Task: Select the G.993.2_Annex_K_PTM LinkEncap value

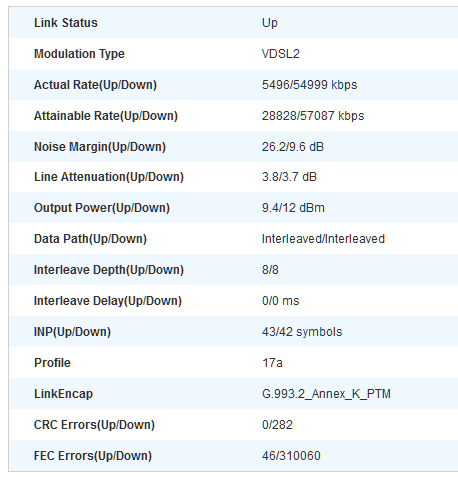Action: coord(326,394)
